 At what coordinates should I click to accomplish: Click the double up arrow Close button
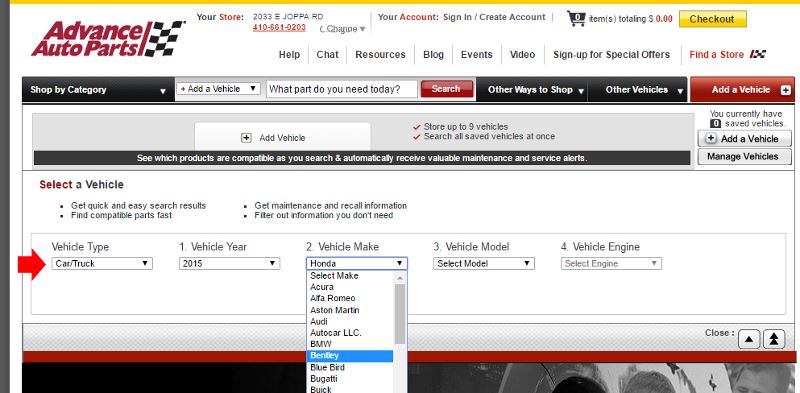point(773,339)
